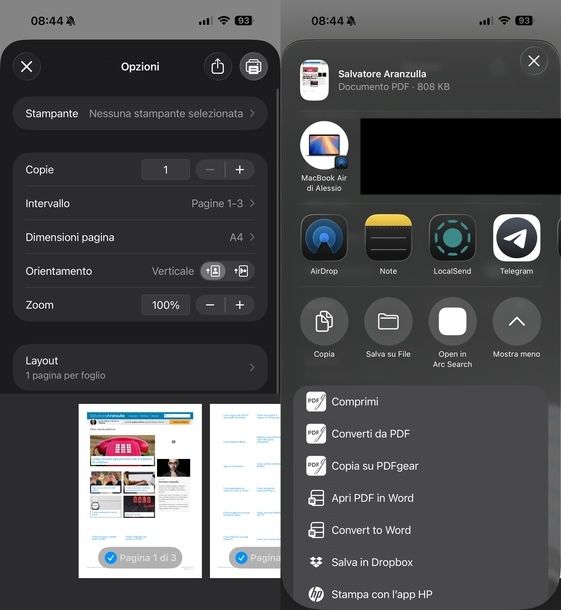The height and width of the screenshot is (610, 561).
Task: Choose Convert to Word action
Action: (x=421, y=530)
